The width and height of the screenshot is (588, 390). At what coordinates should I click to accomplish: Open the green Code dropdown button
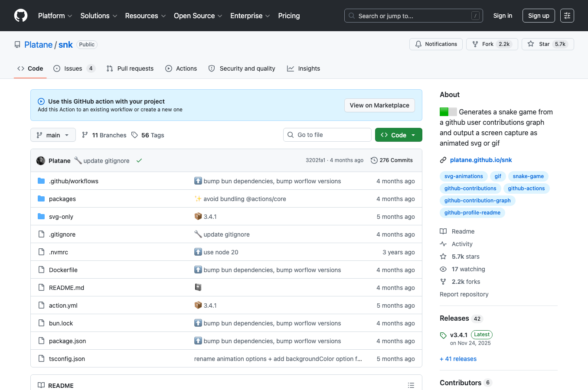[x=399, y=135]
